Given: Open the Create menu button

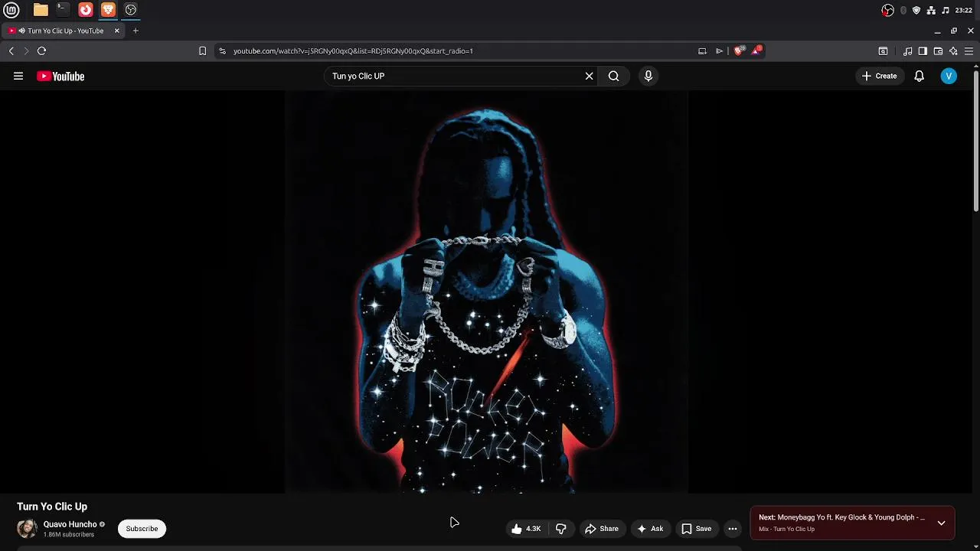Looking at the screenshot, I should (879, 76).
